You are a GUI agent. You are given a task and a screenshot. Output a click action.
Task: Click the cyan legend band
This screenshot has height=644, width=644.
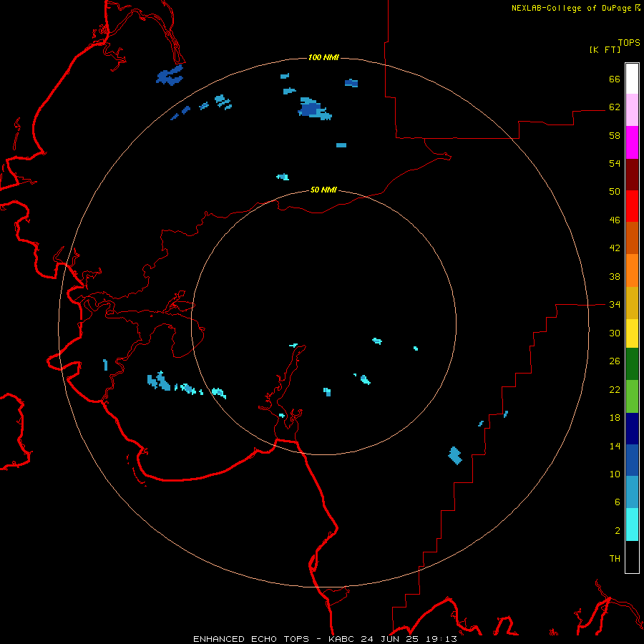click(x=632, y=525)
